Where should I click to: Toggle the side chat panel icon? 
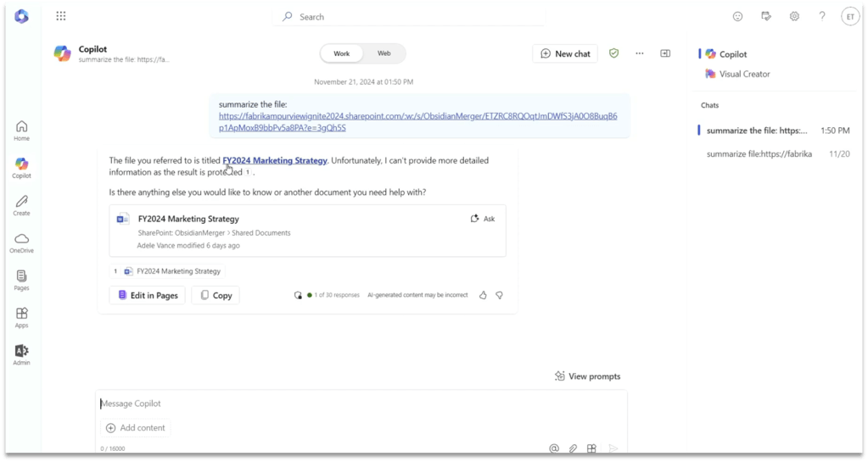(665, 53)
